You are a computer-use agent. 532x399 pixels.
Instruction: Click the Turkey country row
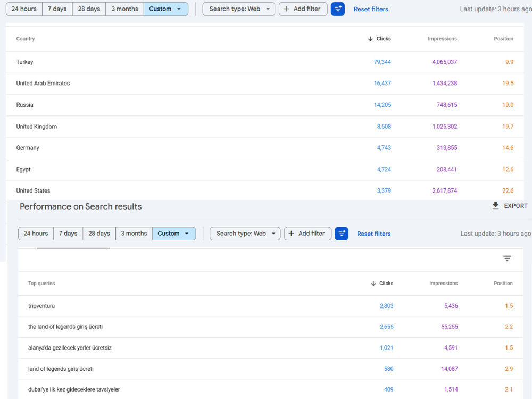pos(264,62)
